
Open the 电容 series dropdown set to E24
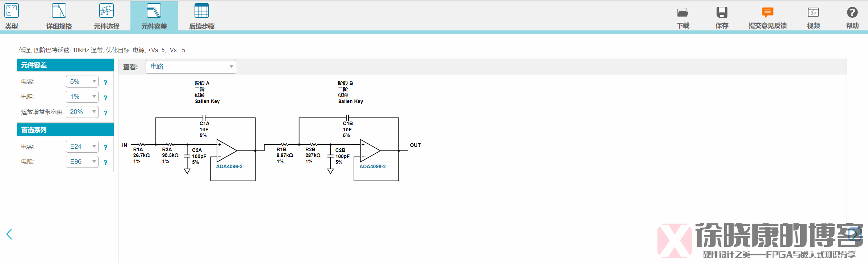pos(82,147)
